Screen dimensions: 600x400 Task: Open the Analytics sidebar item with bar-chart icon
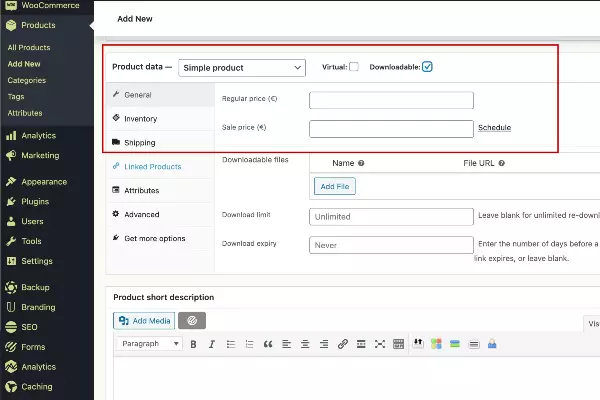tap(39, 135)
